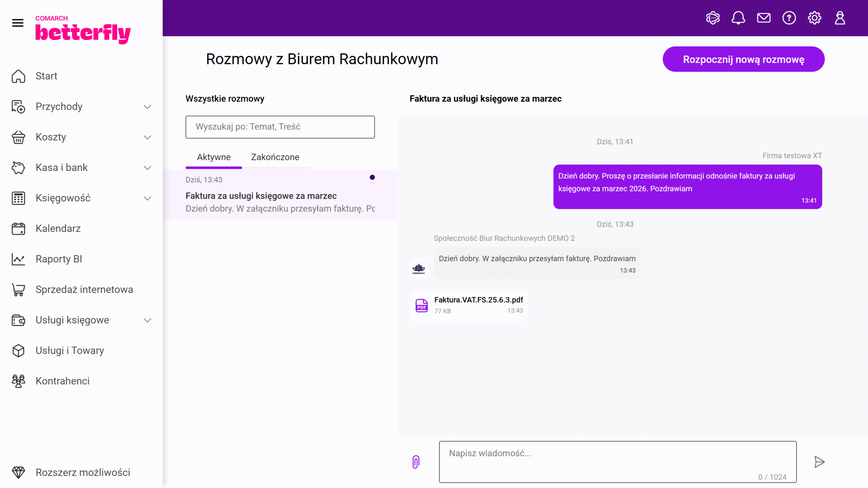This screenshot has width=868, height=488.
Task: Switch to the Zakończone tab
Action: pos(275,157)
